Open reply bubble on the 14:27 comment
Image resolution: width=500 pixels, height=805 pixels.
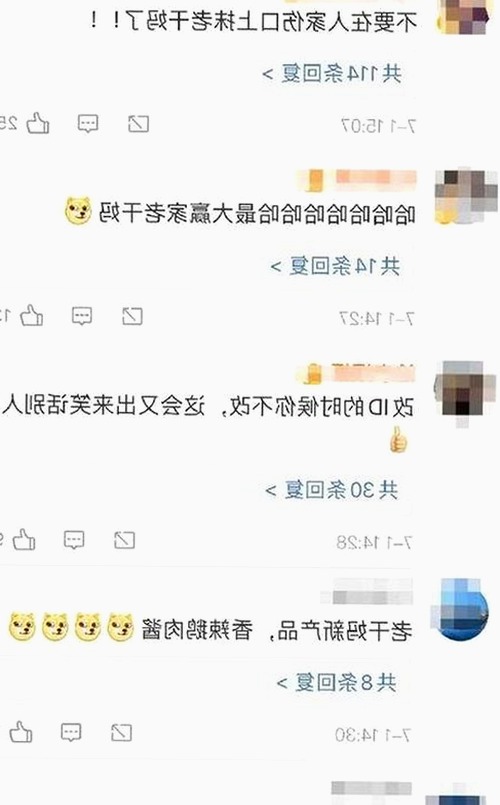click(82, 316)
